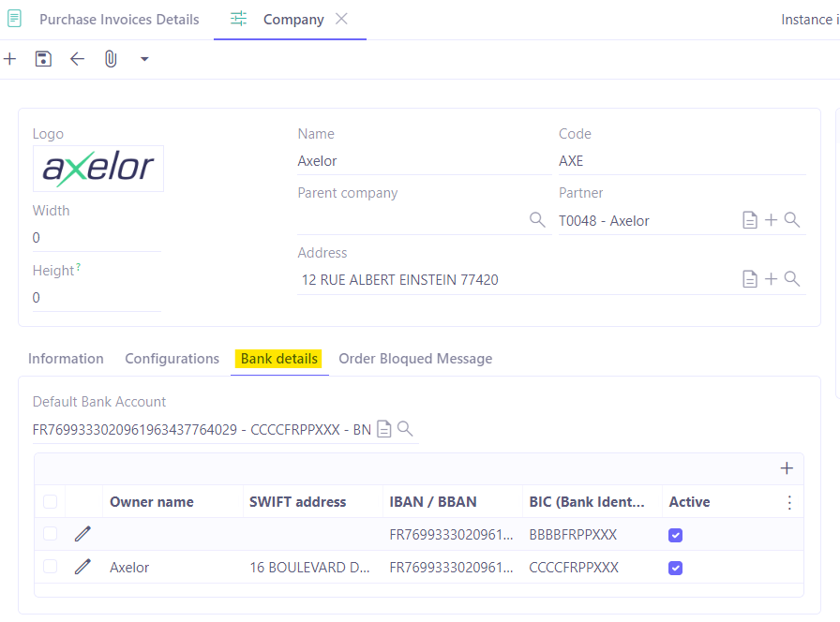This screenshot has height=622, width=840.
Task: Click the Axelor company logo thumbnail
Action: click(x=97, y=169)
